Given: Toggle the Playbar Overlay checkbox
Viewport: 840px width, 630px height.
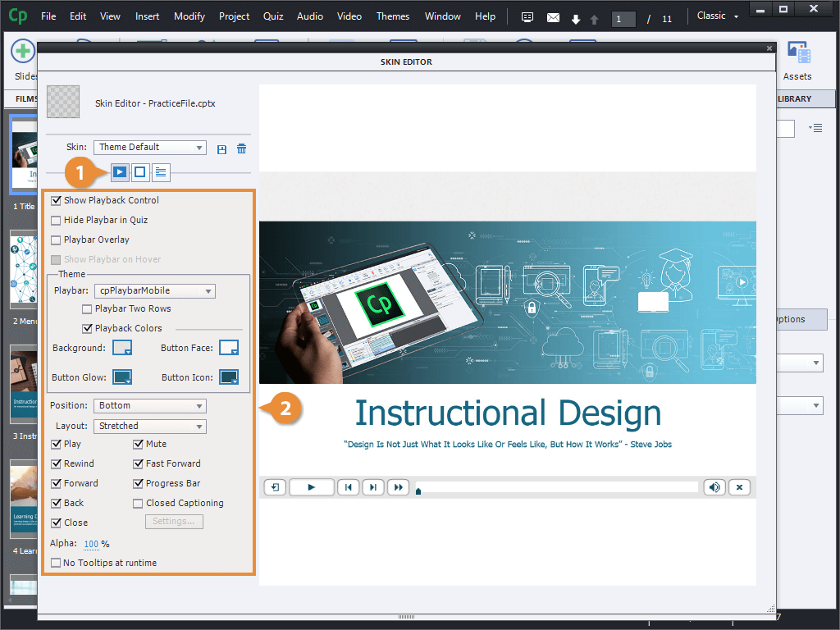Looking at the screenshot, I should point(56,240).
